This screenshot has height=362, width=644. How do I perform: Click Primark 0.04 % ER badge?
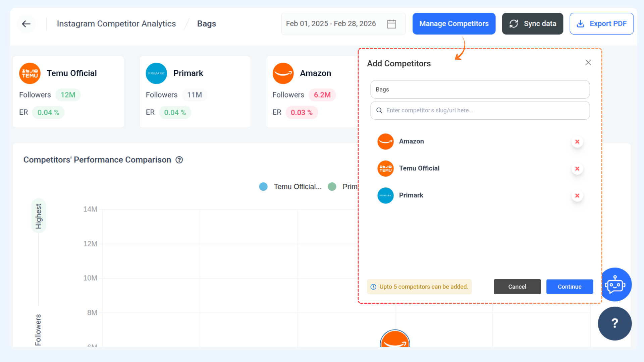[175, 113]
